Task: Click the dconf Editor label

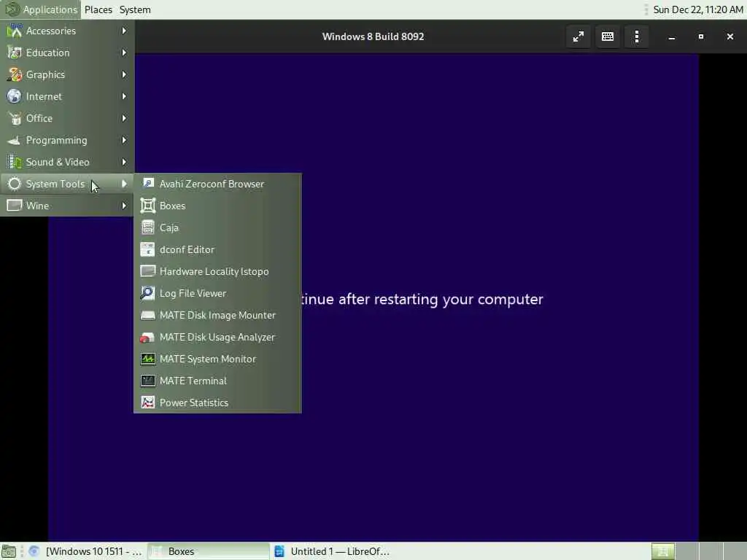Action: 187,250
